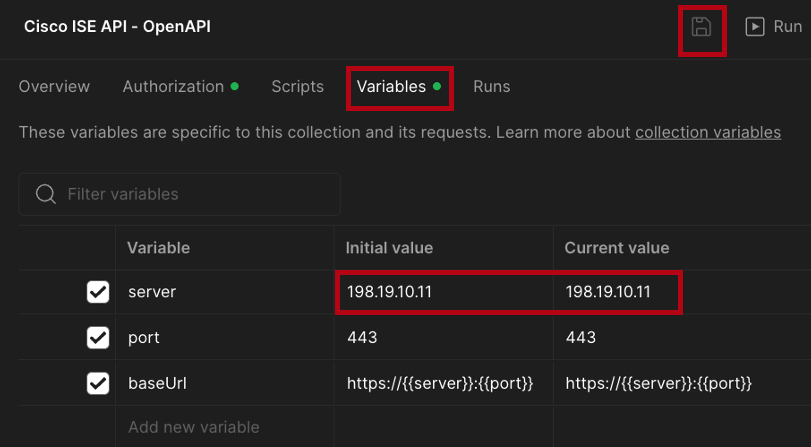Click the Run button label
This screenshot has height=447, width=811.
(x=788, y=26)
